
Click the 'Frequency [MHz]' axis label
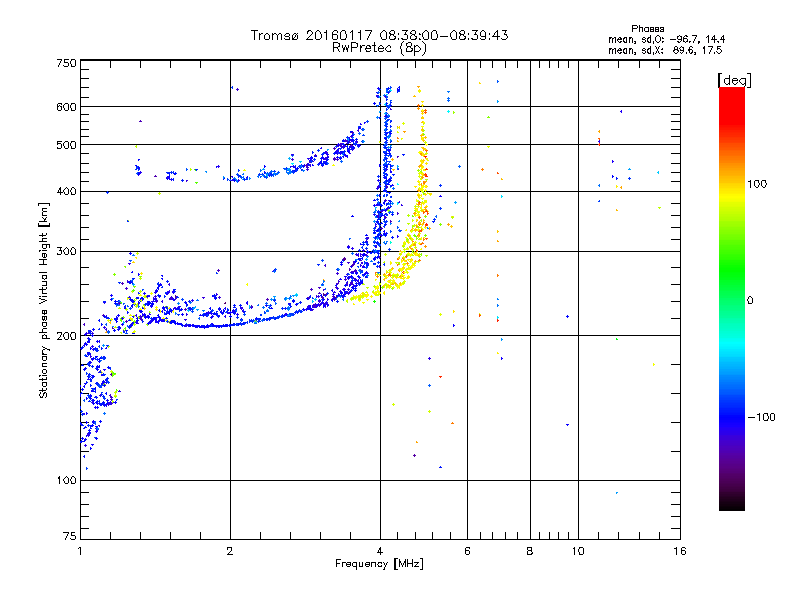(x=379, y=564)
